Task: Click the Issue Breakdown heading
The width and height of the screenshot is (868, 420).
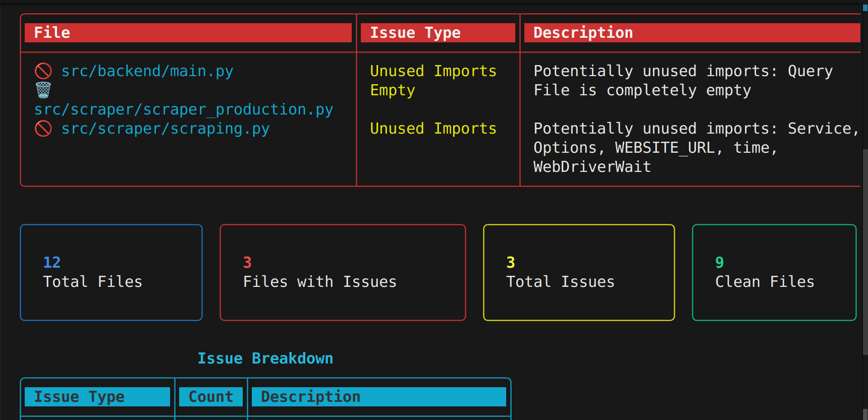Action: click(265, 358)
